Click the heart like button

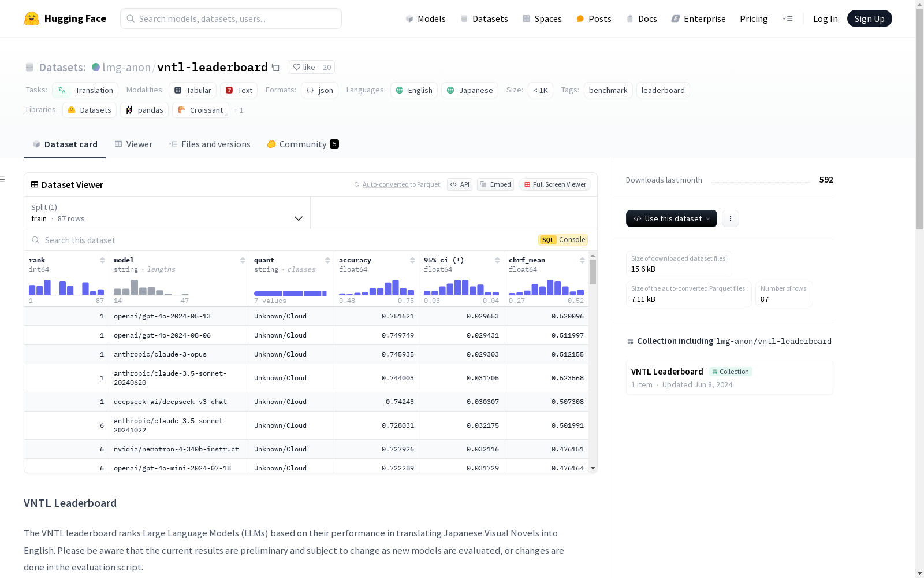point(304,68)
